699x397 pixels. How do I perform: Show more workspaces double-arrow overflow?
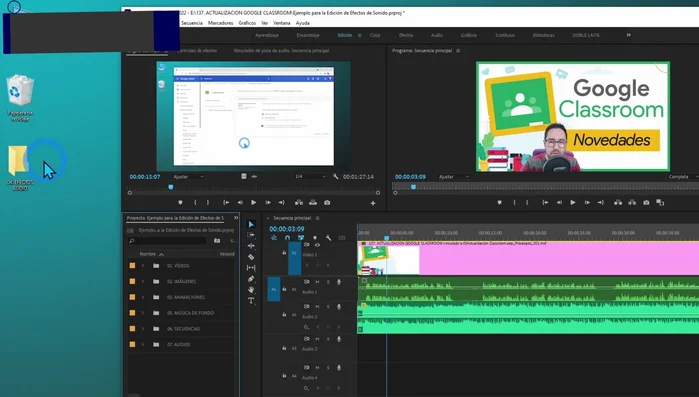tap(629, 35)
